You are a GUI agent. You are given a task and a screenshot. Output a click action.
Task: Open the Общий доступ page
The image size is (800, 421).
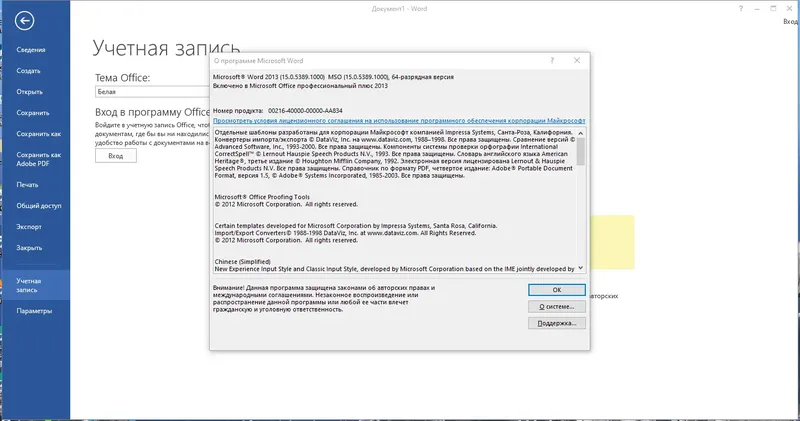[x=38, y=206]
